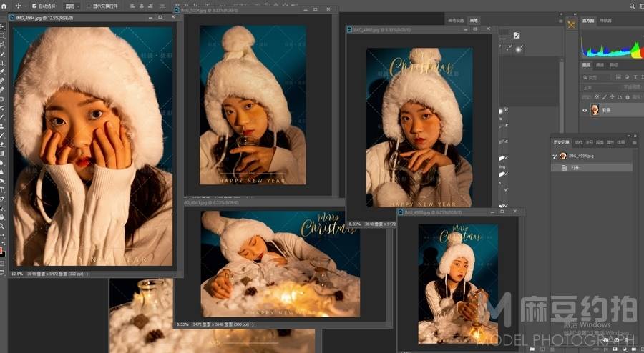Open the History tab
Image resolution: width=644 pixels, height=353 pixels.
562,142
